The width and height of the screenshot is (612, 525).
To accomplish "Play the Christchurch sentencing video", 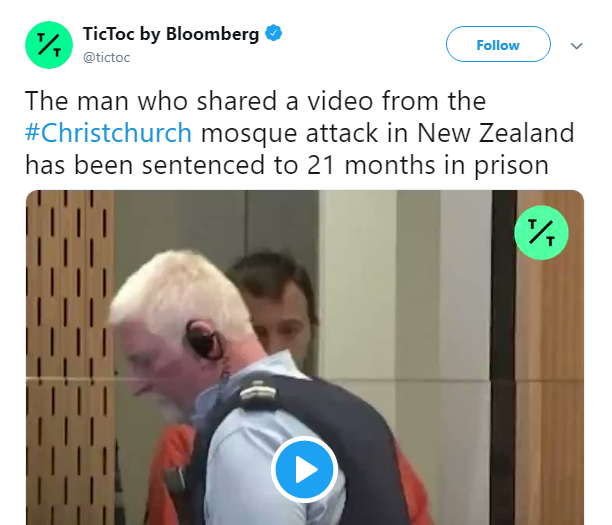I will coord(304,469).
